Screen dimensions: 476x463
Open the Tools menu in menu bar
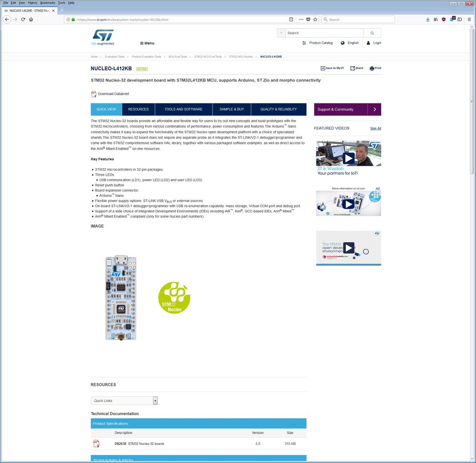pos(61,3)
